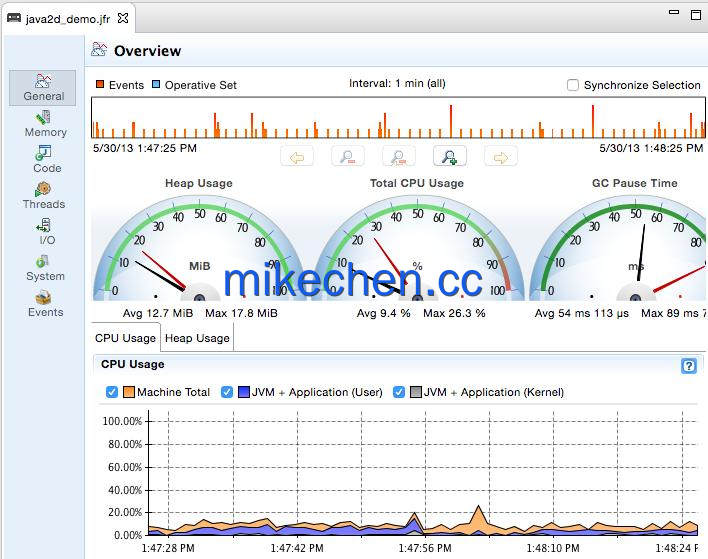
Task: Switch to the CPU Usage tab
Action: pos(126,338)
